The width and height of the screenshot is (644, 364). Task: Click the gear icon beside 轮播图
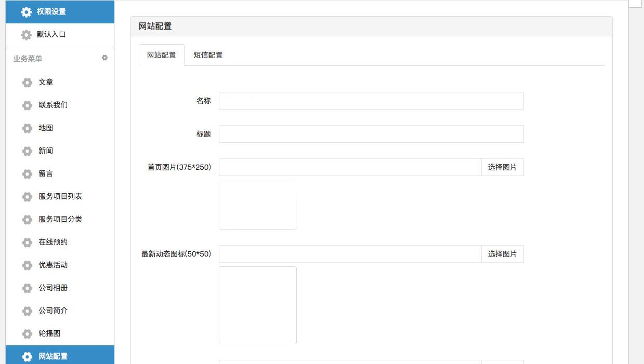pos(28,334)
